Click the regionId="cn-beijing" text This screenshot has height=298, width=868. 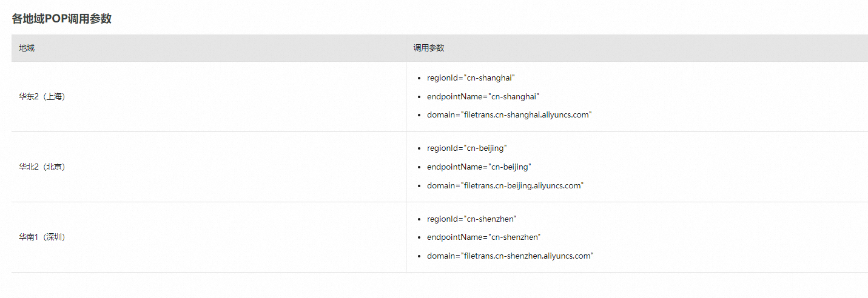point(466,148)
